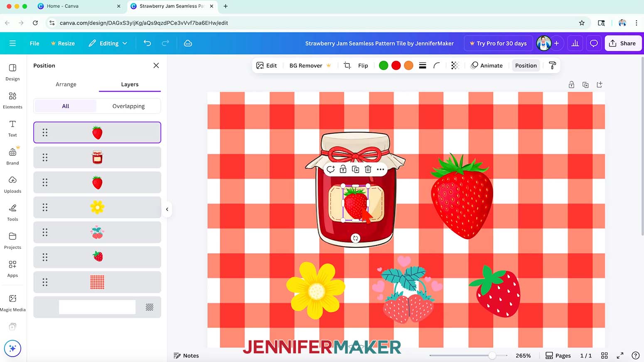Screen dimensions: 644x362
Task: Click Try Pro for 30 days
Action: (x=498, y=43)
